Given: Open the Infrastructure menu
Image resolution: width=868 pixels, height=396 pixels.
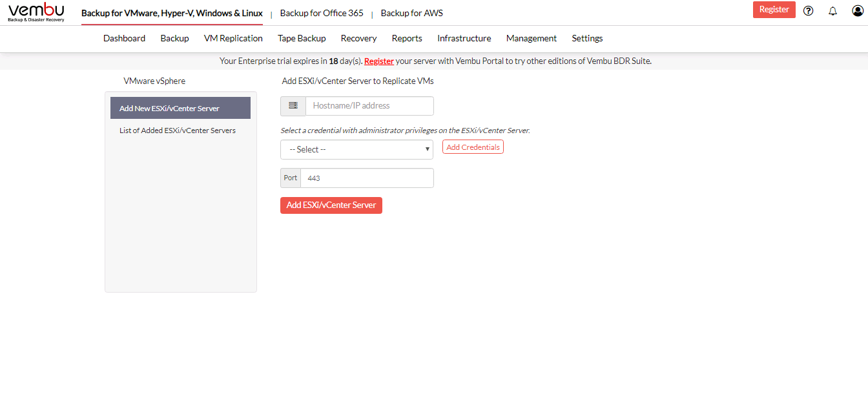Looking at the screenshot, I should click(x=464, y=38).
